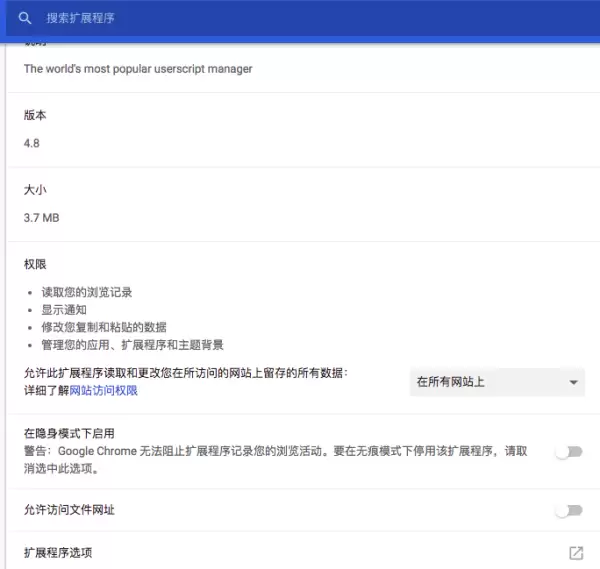The width and height of the screenshot is (600, 569).
Task: Toggle 允许访问文件网址 switch on
Action: tap(569, 510)
